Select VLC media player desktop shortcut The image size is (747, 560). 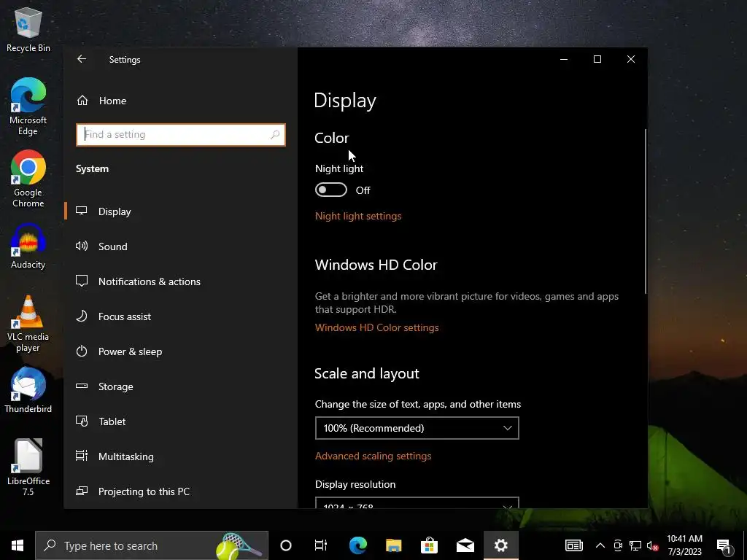tap(28, 324)
